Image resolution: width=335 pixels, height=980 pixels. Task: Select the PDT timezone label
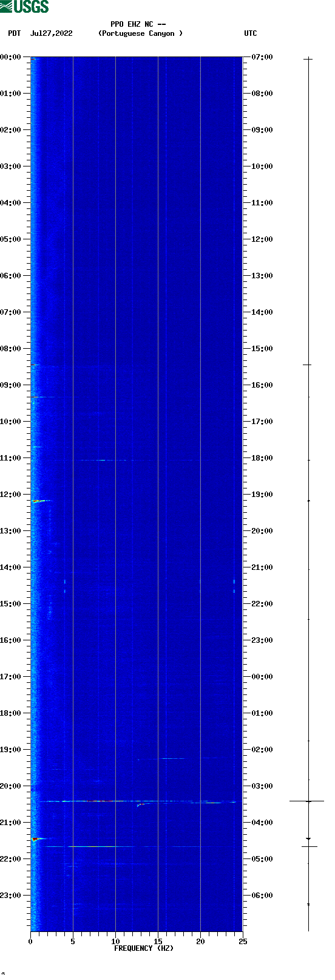(14, 33)
